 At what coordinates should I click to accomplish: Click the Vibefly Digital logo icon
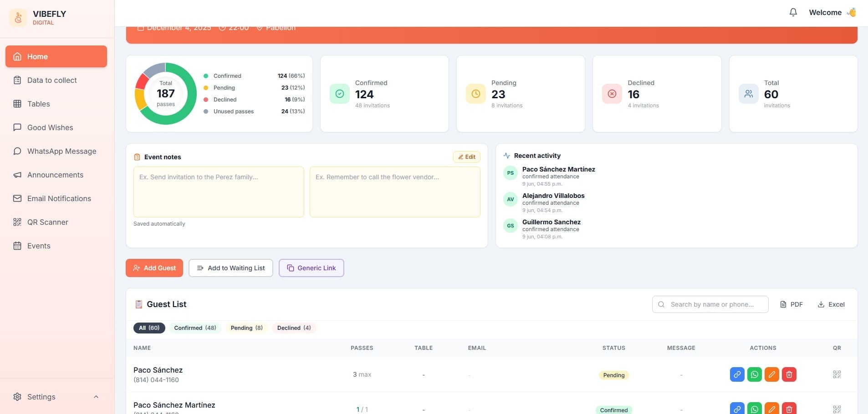[18, 18]
